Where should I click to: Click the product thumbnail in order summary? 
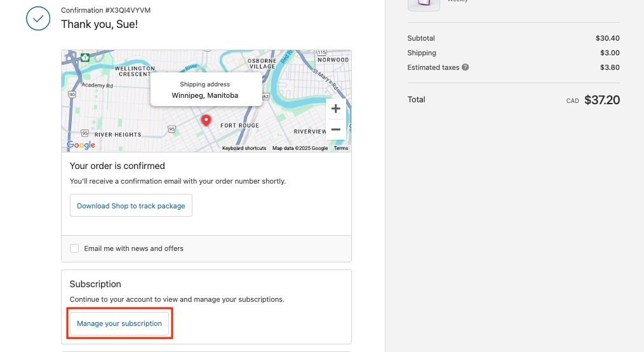coord(424,4)
